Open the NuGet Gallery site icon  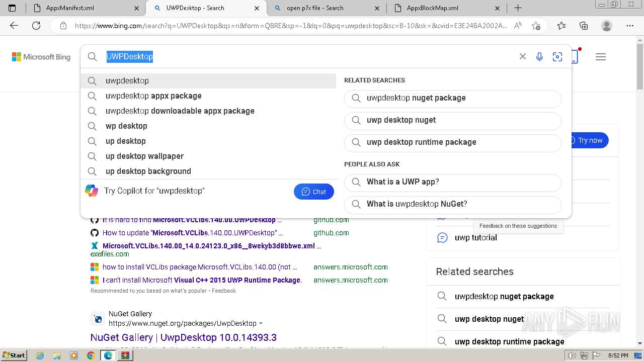(98, 319)
